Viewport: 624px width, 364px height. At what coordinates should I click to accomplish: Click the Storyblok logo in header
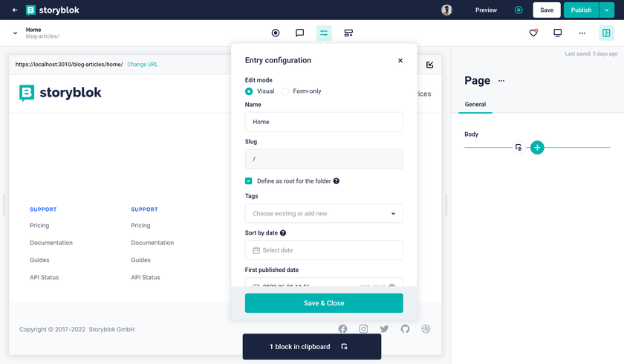click(x=53, y=10)
